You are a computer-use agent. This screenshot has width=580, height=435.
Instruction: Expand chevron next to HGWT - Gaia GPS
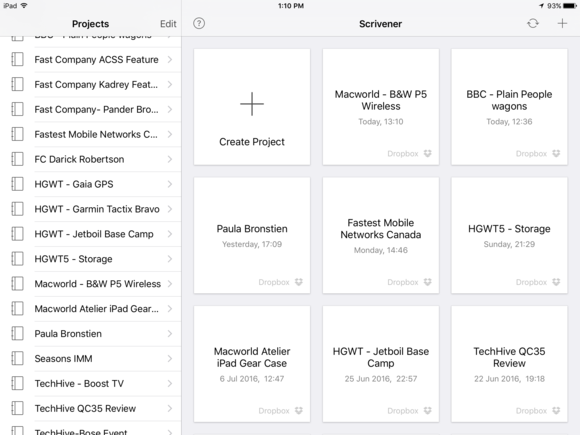170,184
